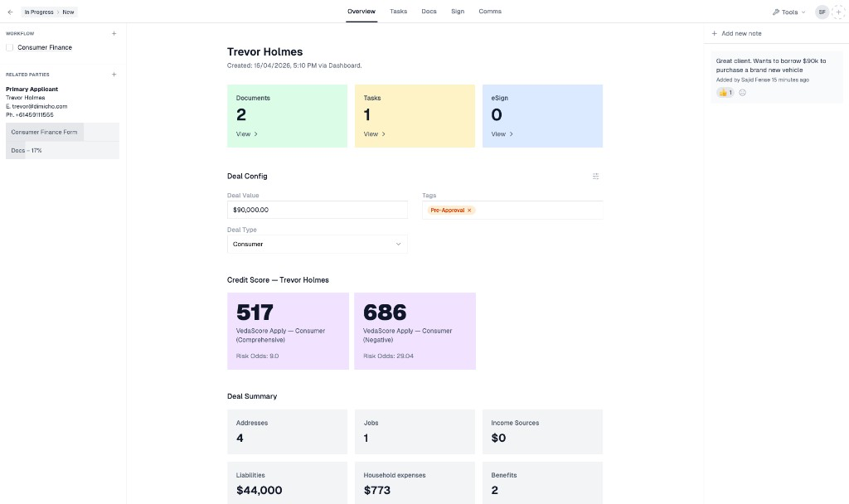Click Add new note
This screenshot has height=504, width=849.
point(736,33)
